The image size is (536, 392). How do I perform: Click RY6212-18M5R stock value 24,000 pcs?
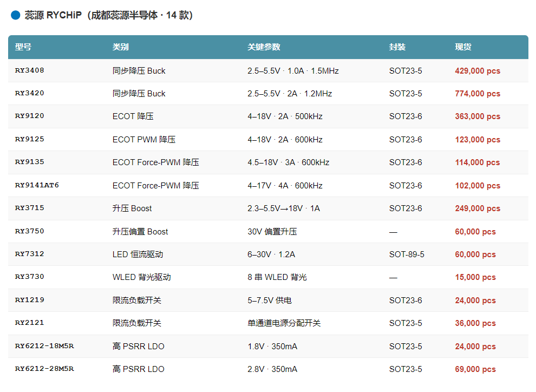tap(475, 346)
